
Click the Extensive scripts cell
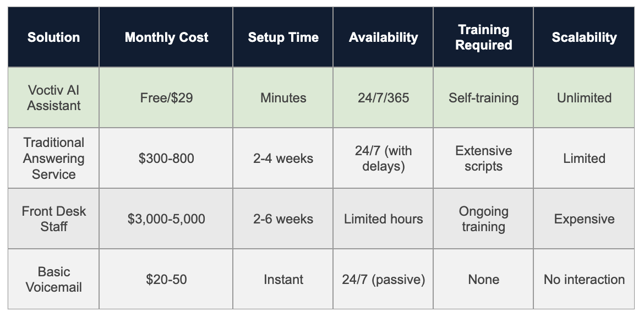tap(483, 158)
